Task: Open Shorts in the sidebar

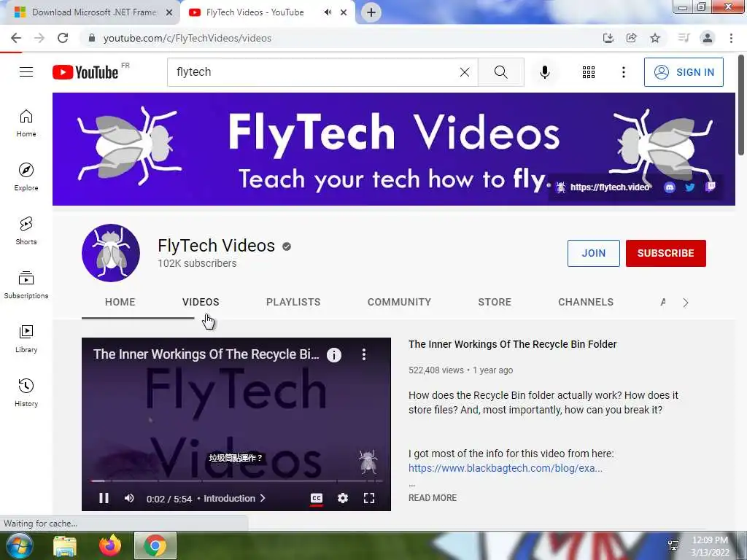Action: (26, 230)
